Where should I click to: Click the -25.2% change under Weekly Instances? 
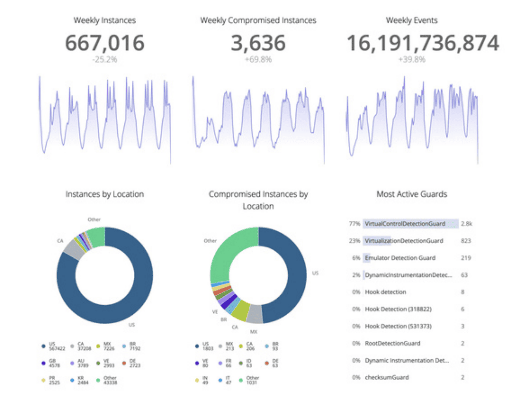click(x=105, y=60)
